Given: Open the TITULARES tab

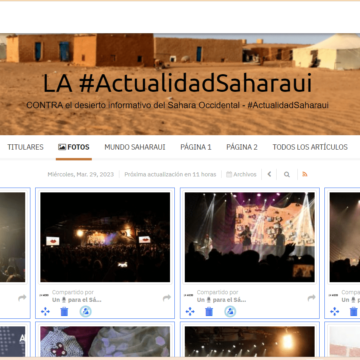Looking at the screenshot, I should tap(25, 147).
